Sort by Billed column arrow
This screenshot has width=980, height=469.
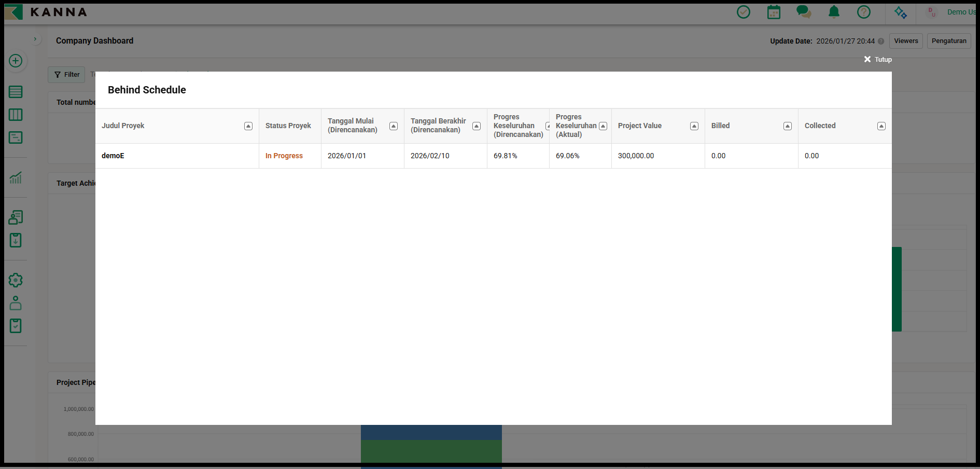(x=788, y=126)
